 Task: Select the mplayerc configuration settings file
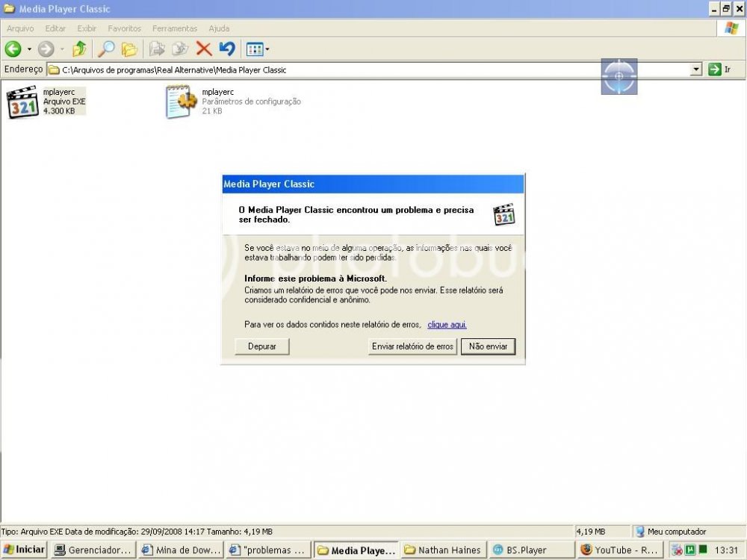point(181,102)
